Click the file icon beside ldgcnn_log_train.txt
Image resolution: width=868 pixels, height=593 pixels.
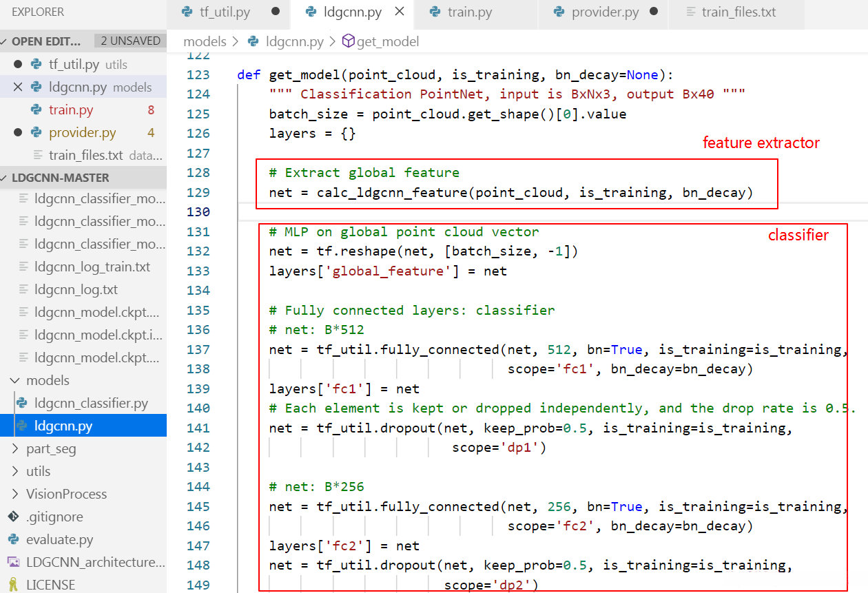[x=23, y=267]
